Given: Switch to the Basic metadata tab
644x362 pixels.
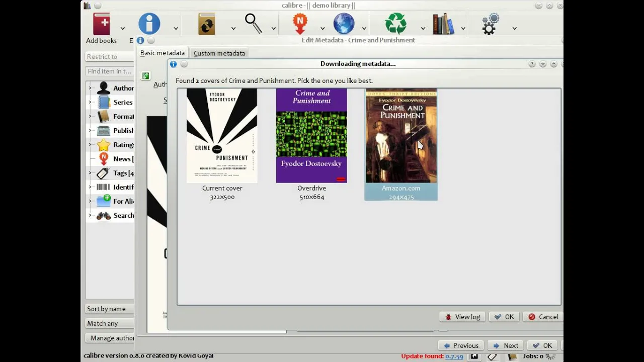Looking at the screenshot, I should (162, 53).
